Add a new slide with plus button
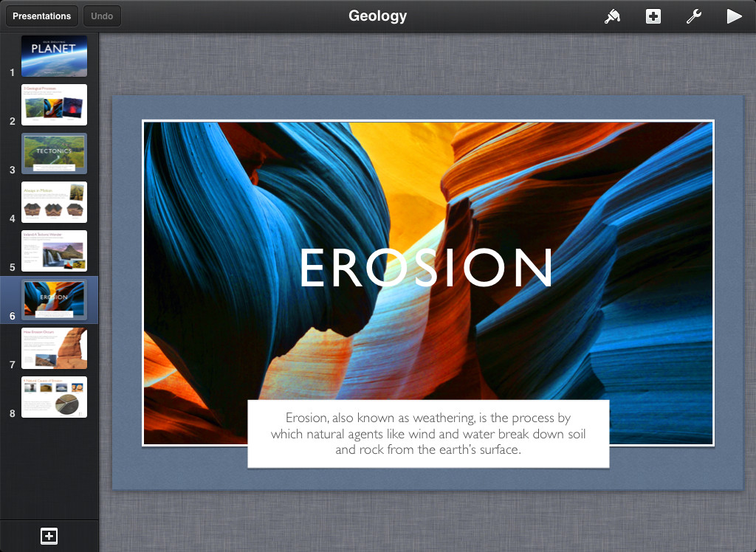756x552 pixels. coord(49,536)
